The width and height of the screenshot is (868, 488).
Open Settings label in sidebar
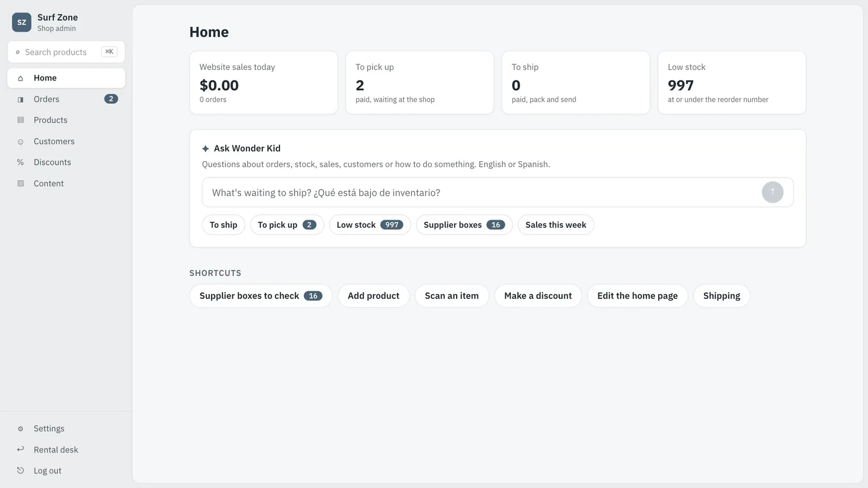click(x=49, y=429)
